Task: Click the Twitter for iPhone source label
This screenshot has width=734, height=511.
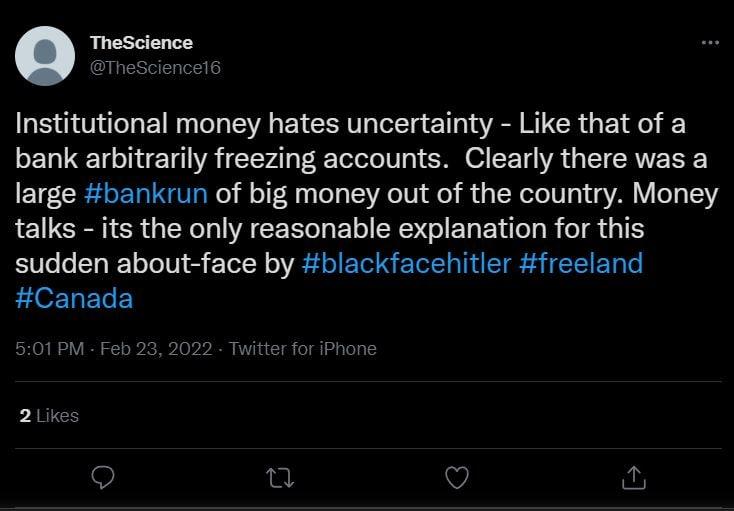Action: pyautogui.click(x=303, y=349)
